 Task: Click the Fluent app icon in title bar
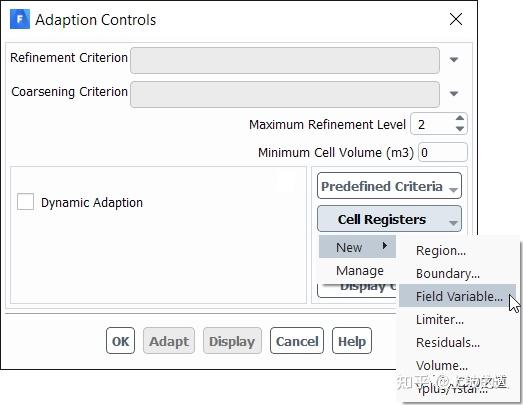[x=20, y=19]
